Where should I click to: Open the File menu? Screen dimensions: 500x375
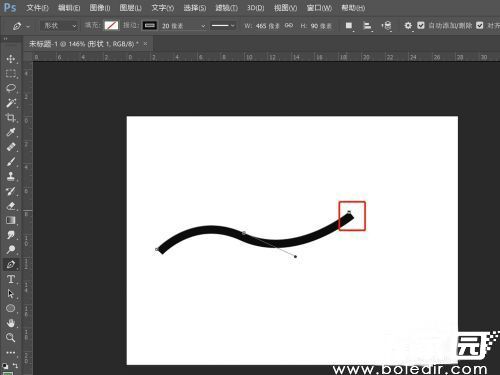37,8
